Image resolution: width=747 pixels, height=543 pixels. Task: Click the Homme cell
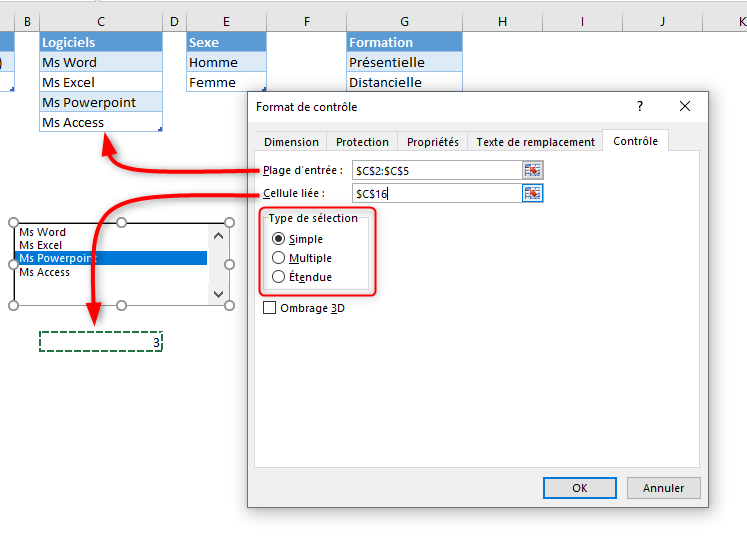(226, 62)
